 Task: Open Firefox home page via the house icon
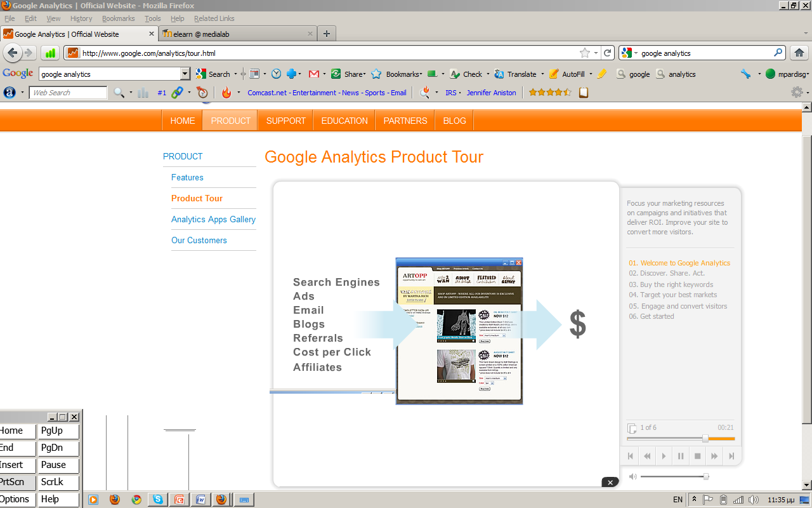(x=799, y=53)
